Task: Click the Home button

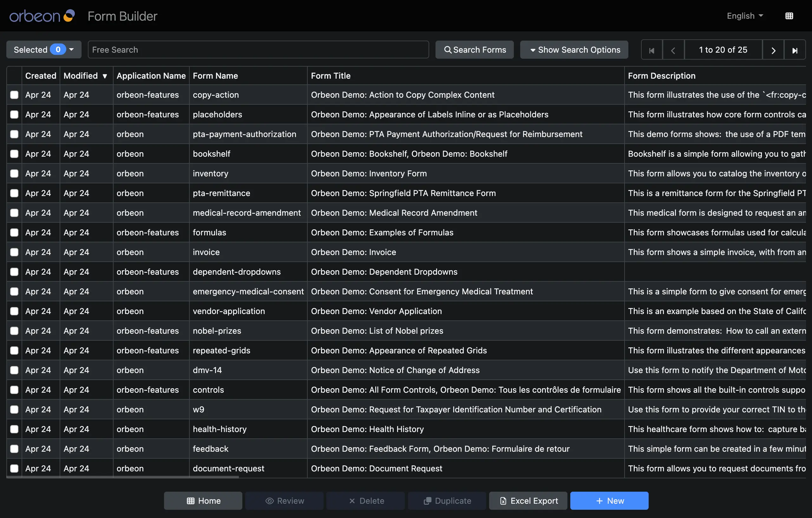Action: point(203,501)
